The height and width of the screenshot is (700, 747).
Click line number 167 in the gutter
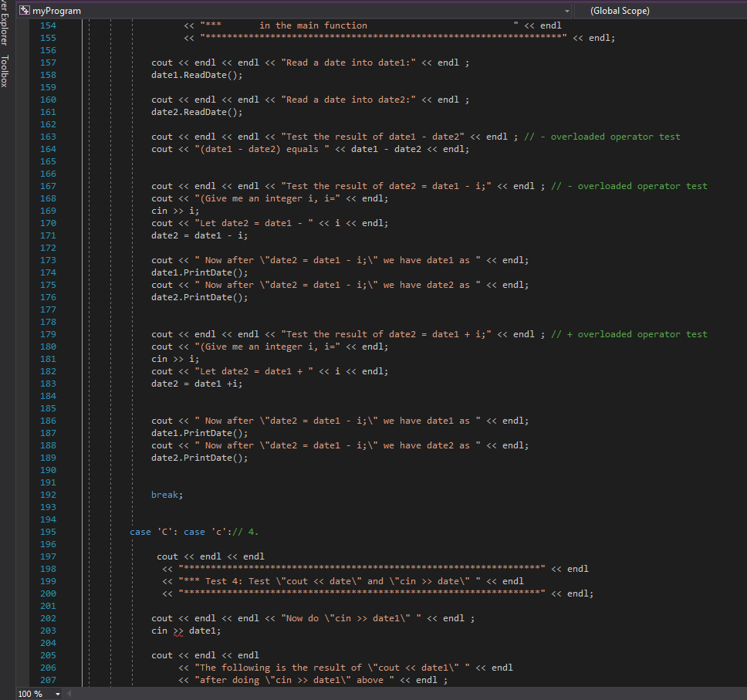point(48,186)
